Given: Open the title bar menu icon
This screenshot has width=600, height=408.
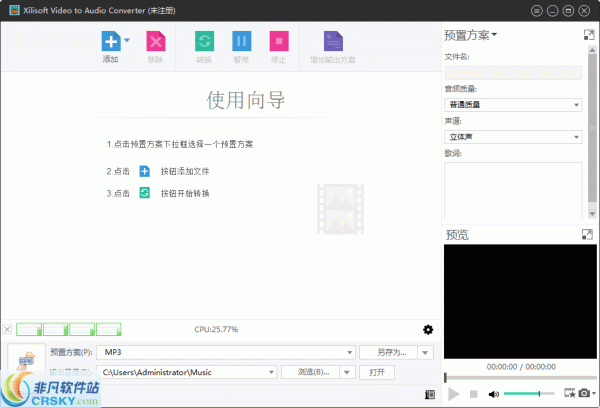Looking at the screenshot, I should 536,11.
